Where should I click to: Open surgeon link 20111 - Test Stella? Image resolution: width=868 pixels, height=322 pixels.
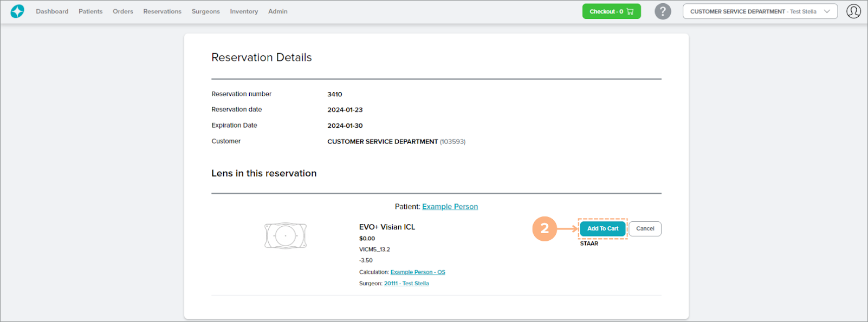(x=406, y=284)
